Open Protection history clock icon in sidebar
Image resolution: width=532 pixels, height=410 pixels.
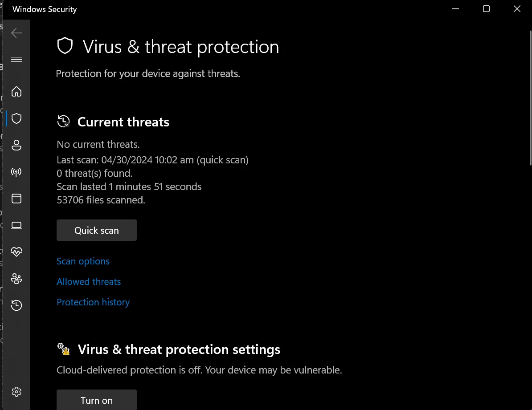point(16,305)
